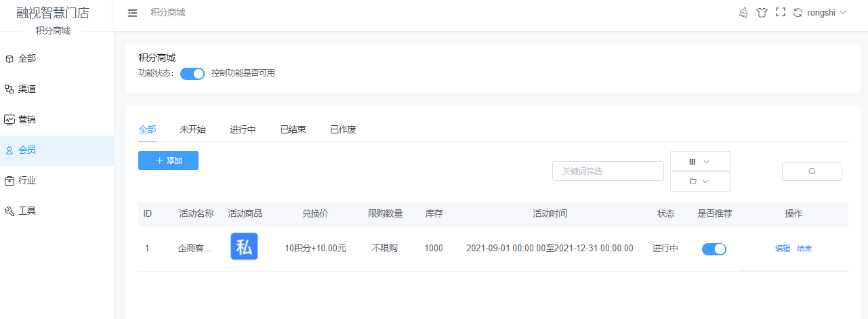Image resolution: width=868 pixels, height=319 pixels.
Task: Click the 不限购 cell
Action: click(x=385, y=249)
